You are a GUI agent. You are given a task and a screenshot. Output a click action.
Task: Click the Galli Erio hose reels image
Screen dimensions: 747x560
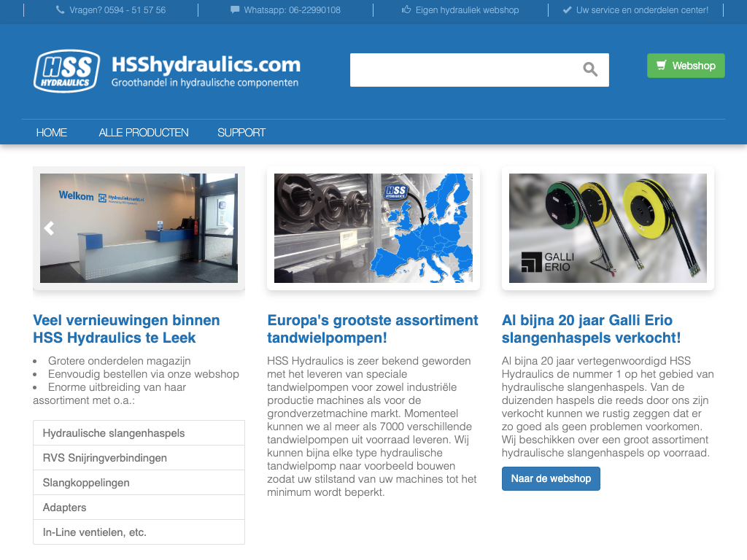[x=608, y=228]
